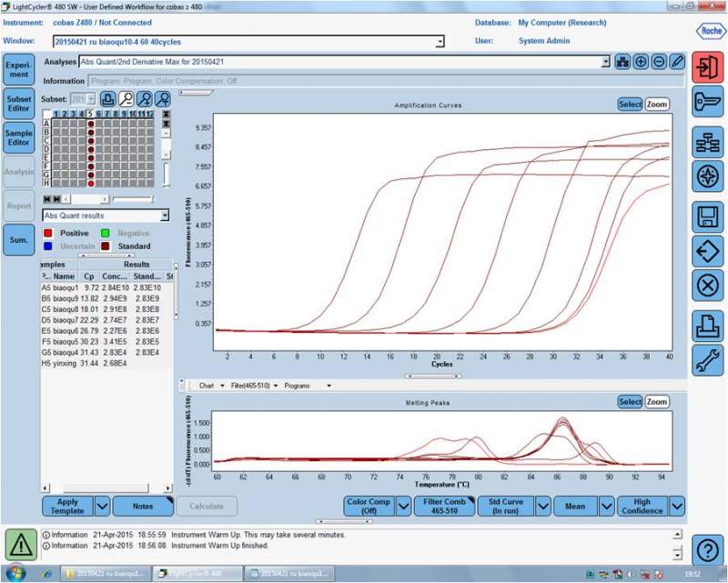
Task: Open the Sum. tab
Action: [18, 239]
